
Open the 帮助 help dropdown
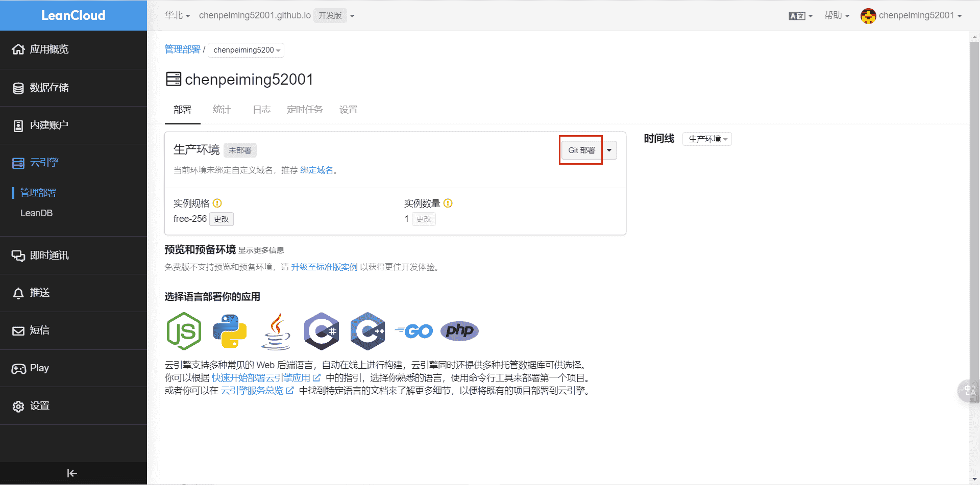click(x=837, y=15)
